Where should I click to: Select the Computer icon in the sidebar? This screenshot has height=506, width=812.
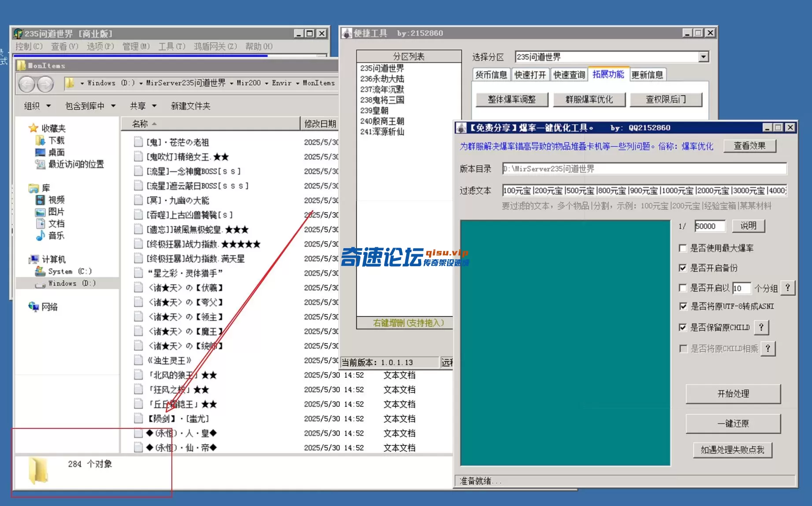tap(33, 259)
